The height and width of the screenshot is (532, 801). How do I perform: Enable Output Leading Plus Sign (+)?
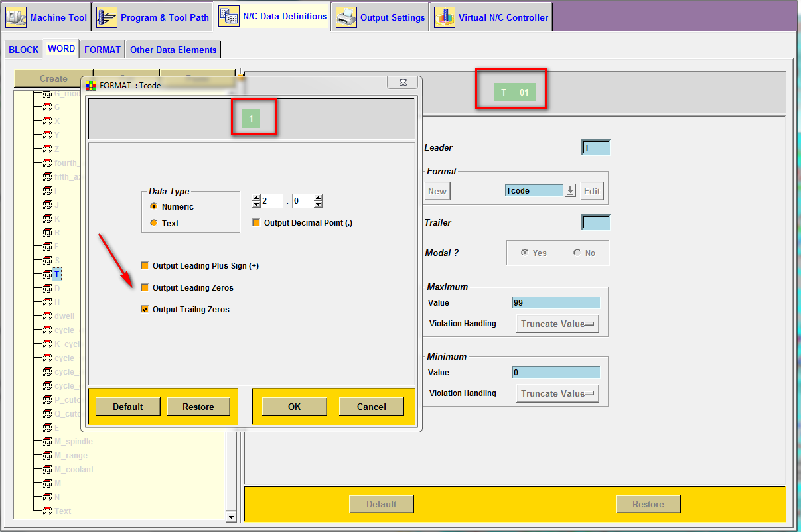145,265
